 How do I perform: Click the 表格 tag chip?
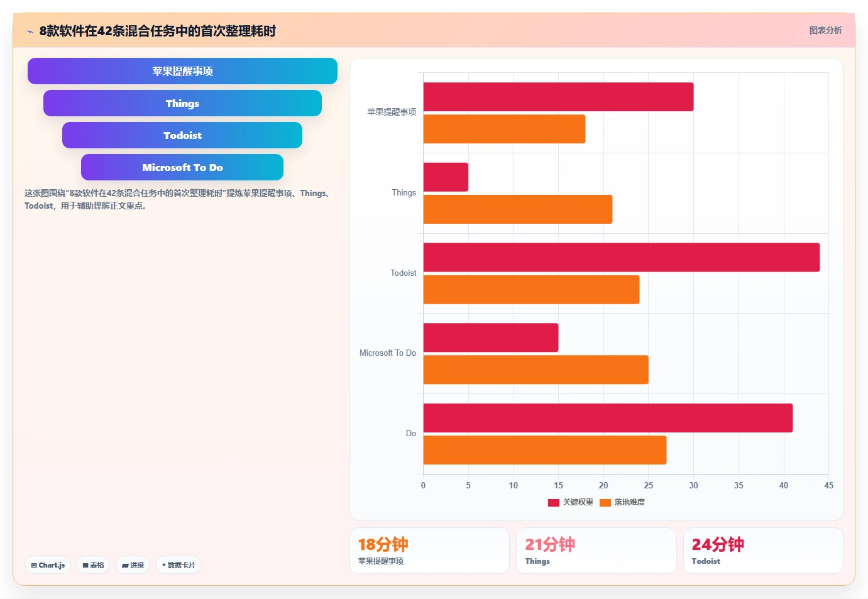(93, 565)
